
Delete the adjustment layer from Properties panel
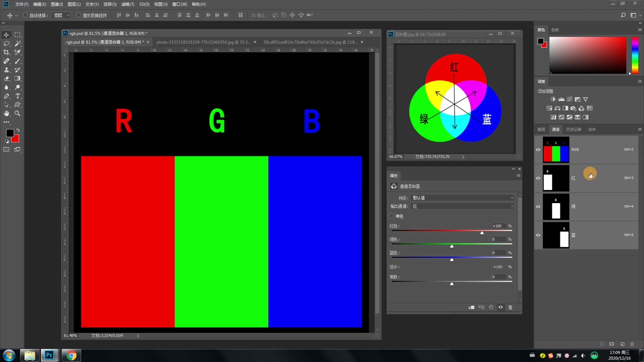click(x=510, y=307)
